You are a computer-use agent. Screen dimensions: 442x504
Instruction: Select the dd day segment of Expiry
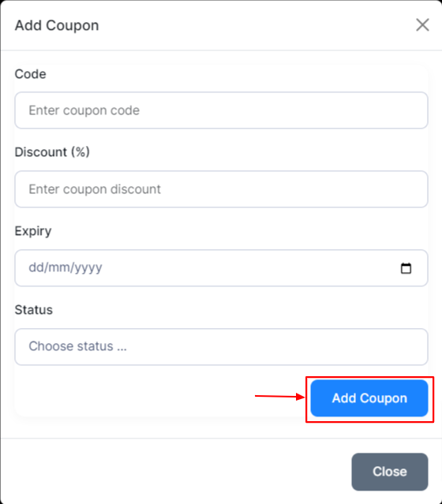point(36,267)
